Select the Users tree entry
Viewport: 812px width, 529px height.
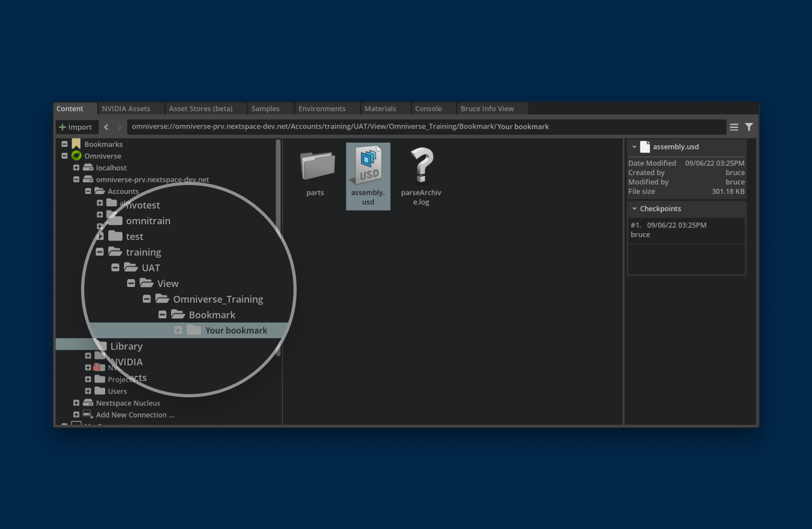(x=117, y=391)
